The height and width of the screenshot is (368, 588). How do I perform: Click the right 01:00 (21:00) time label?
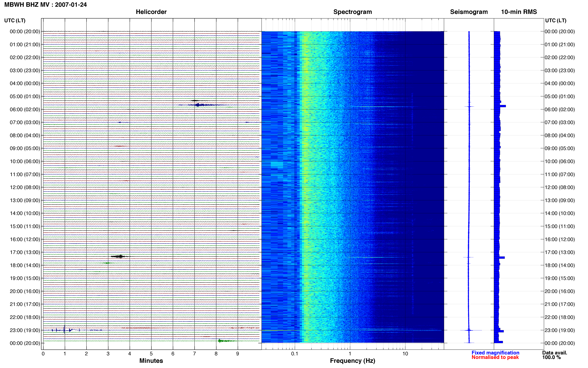pyautogui.click(x=560, y=45)
